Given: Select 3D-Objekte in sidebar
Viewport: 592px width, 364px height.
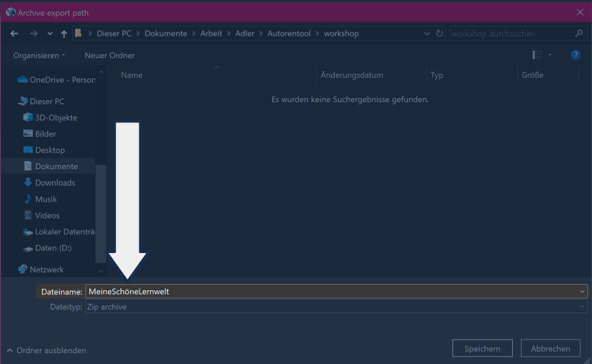Looking at the screenshot, I should (x=56, y=118).
